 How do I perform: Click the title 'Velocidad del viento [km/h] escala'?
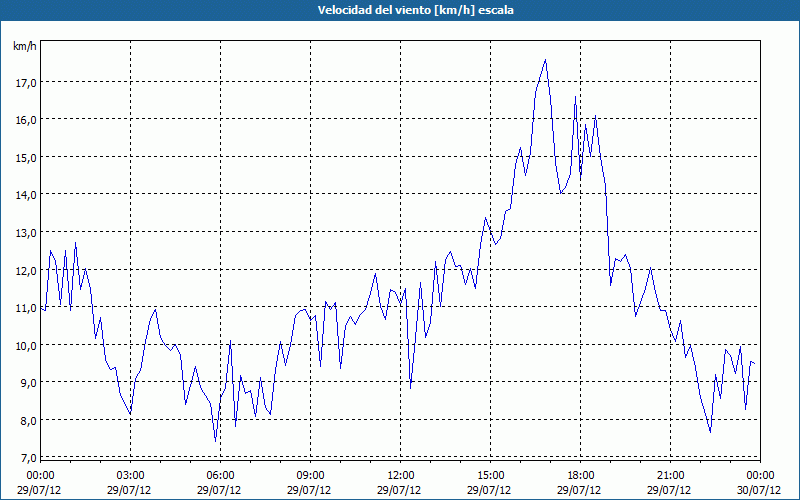[415, 10]
